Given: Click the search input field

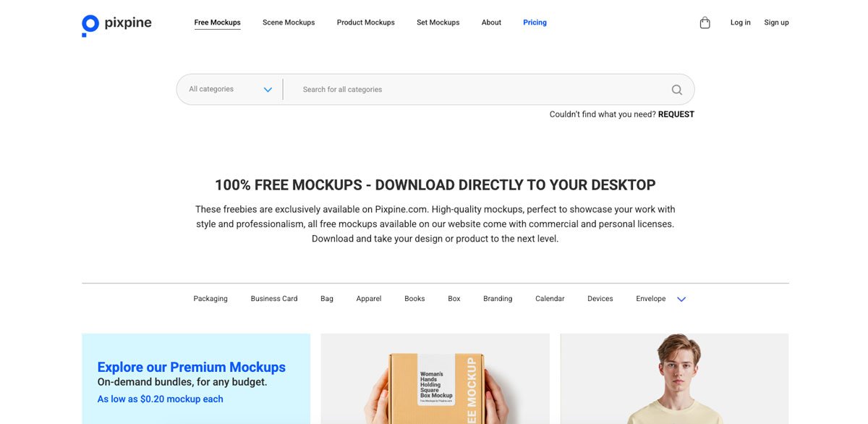Looking at the screenshot, I should click(434, 89).
